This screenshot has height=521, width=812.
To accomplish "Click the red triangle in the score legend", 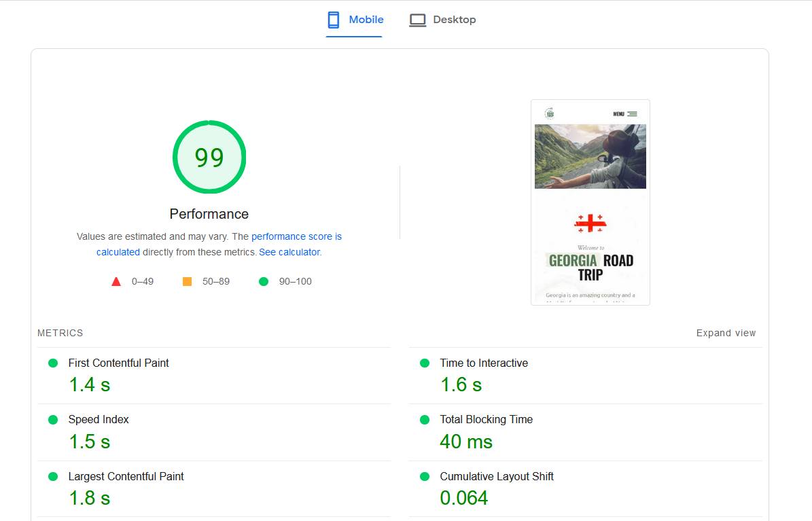I will [116, 281].
